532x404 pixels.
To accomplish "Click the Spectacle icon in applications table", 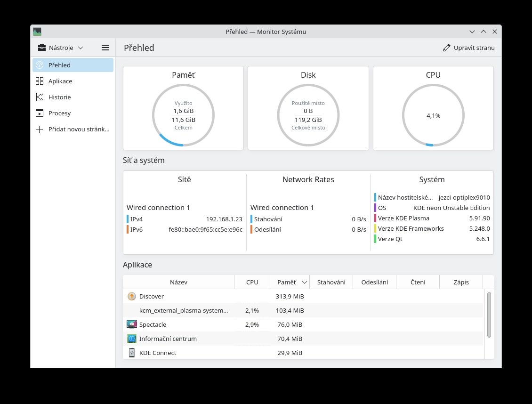I will 132,324.
